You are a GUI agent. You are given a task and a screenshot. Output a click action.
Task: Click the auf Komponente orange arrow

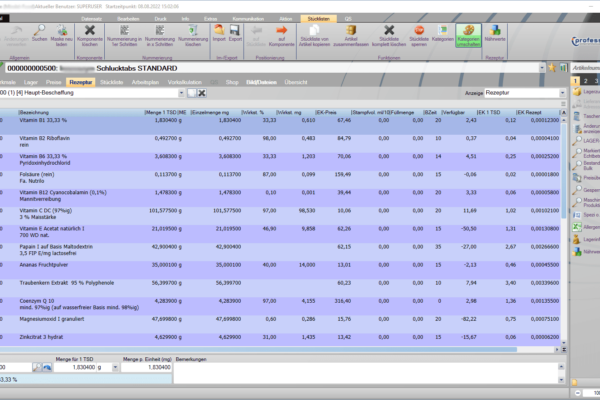[x=282, y=30]
